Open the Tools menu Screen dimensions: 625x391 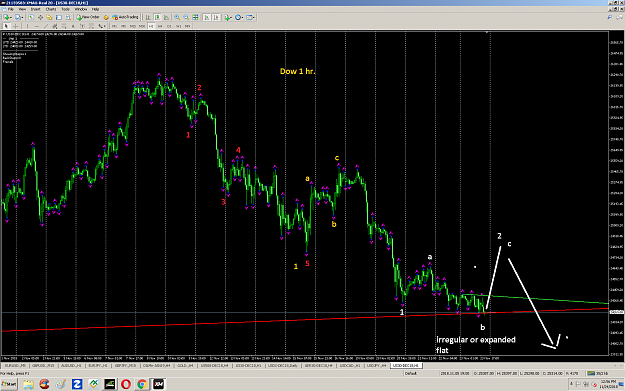click(x=65, y=9)
